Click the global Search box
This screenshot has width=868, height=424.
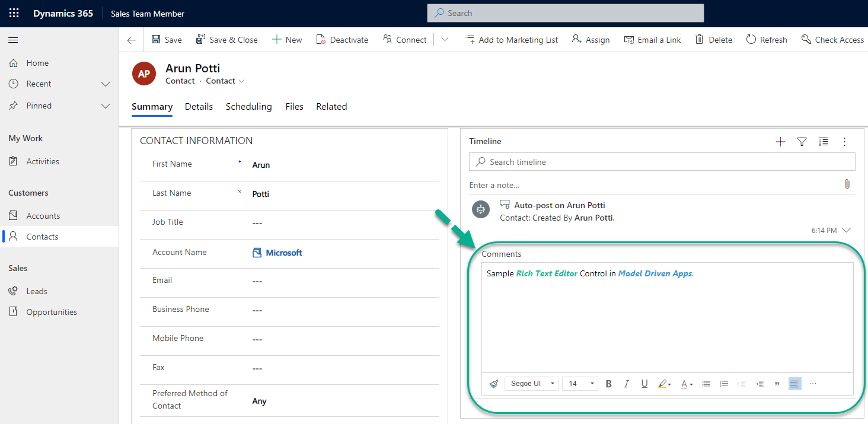pyautogui.click(x=566, y=13)
